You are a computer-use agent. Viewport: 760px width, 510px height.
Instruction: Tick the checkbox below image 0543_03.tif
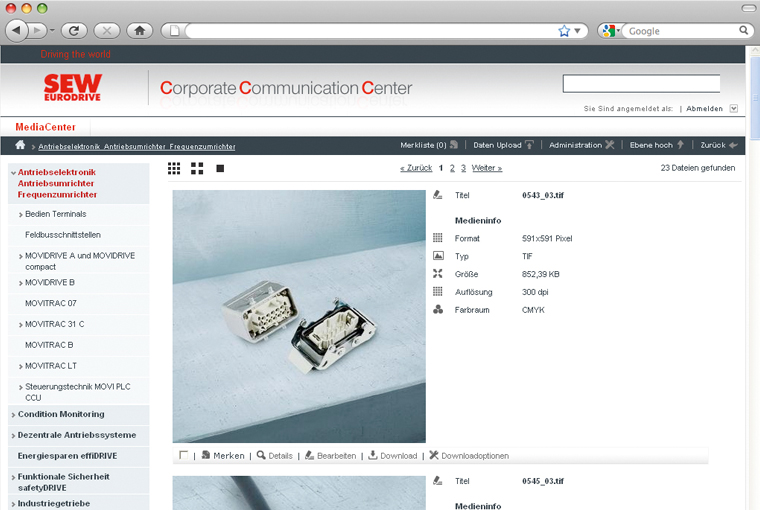point(183,455)
